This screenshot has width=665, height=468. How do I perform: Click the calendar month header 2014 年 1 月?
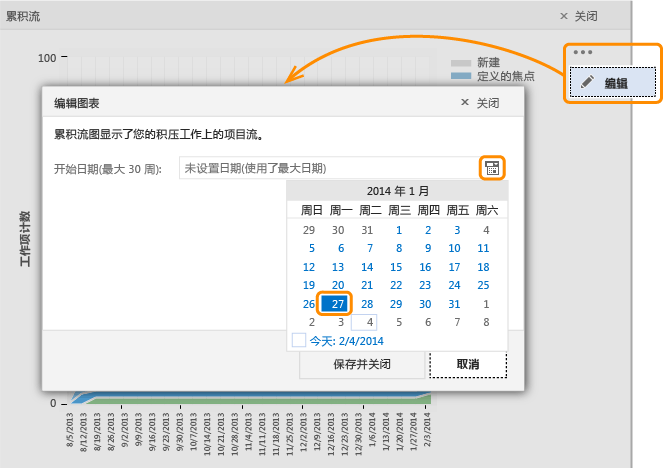(x=397, y=191)
